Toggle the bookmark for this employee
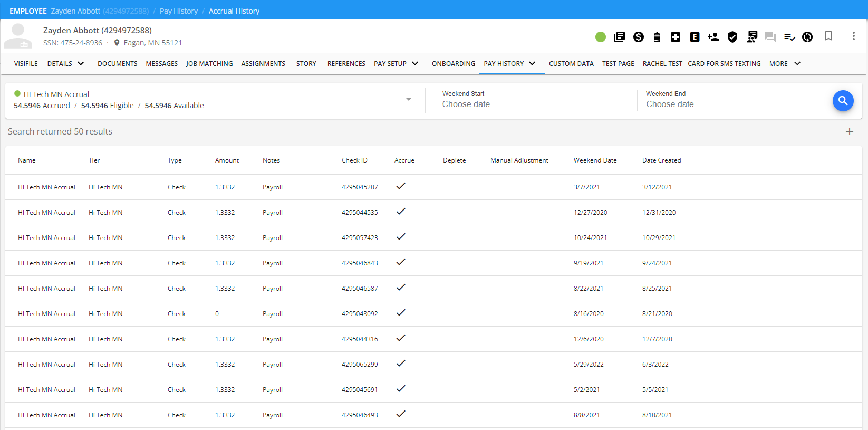Screen dimensions: 868x430 click(x=828, y=36)
